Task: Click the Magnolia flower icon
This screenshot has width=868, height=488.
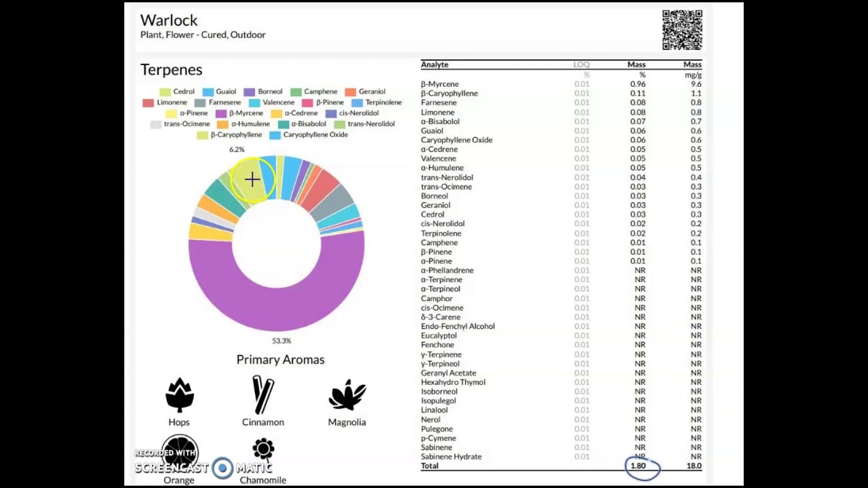Action: (x=347, y=395)
